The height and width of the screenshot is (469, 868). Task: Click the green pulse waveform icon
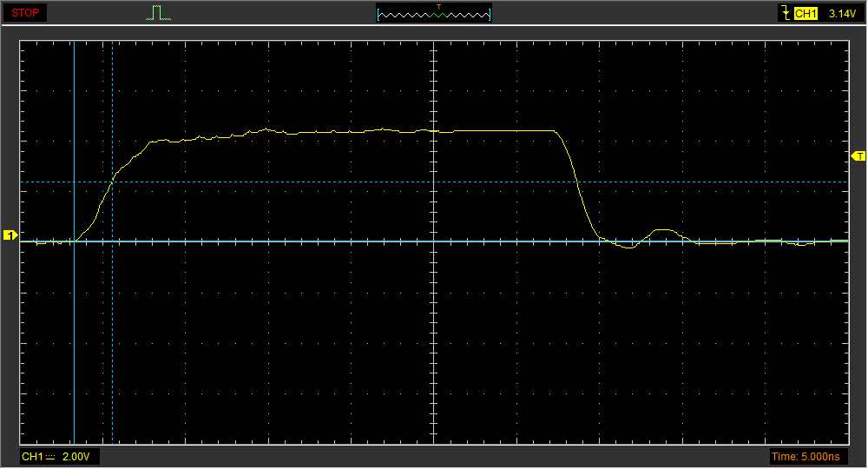point(157,13)
